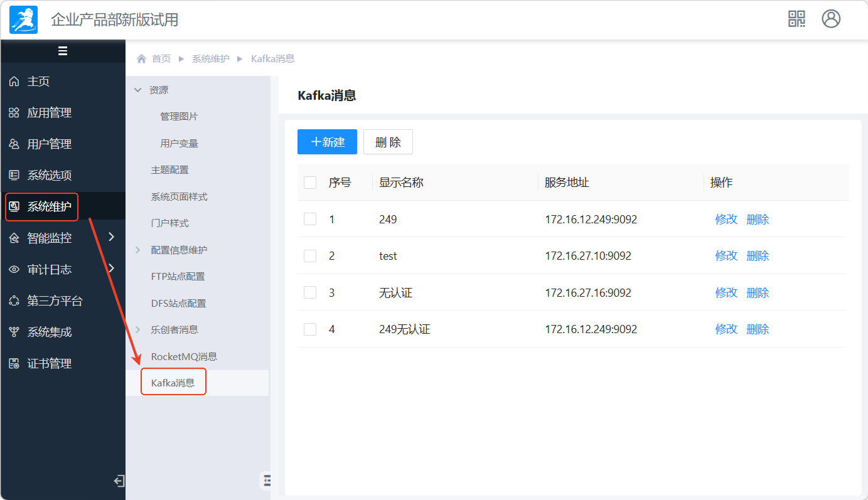Viewport: 868px width, 500px height.
Task: Click 修改 link for the 无认证 row
Action: click(726, 293)
